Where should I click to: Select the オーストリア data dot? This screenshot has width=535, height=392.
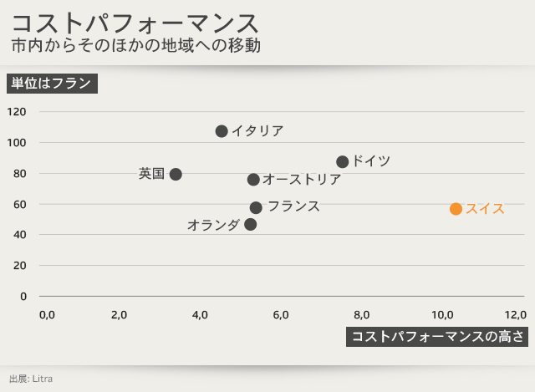tap(253, 180)
